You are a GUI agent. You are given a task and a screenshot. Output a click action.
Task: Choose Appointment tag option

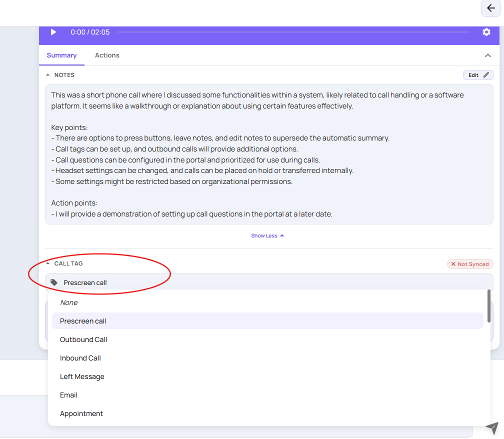pos(267,413)
